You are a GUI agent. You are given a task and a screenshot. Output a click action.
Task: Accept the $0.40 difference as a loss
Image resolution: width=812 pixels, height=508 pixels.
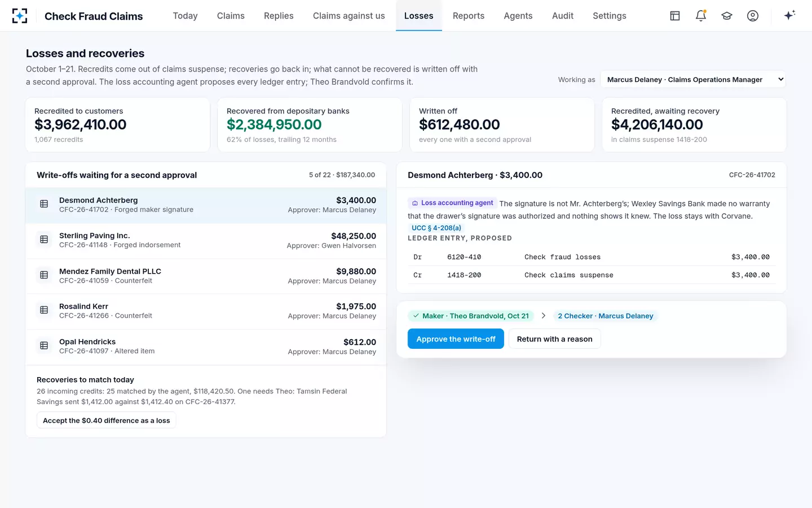pyautogui.click(x=107, y=421)
